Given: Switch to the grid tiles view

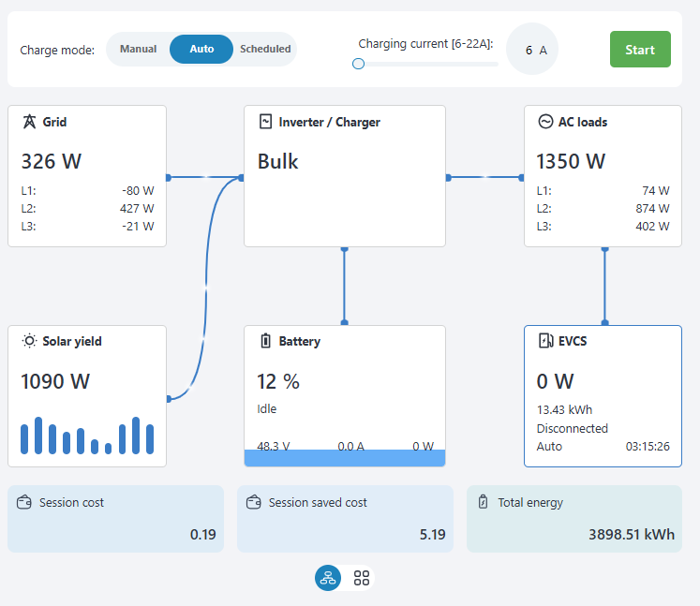Looking at the screenshot, I should point(362,578).
